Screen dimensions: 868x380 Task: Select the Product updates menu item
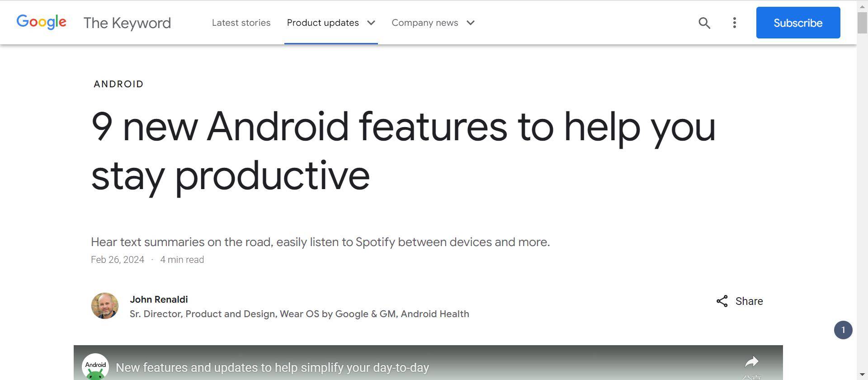(323, 23)
